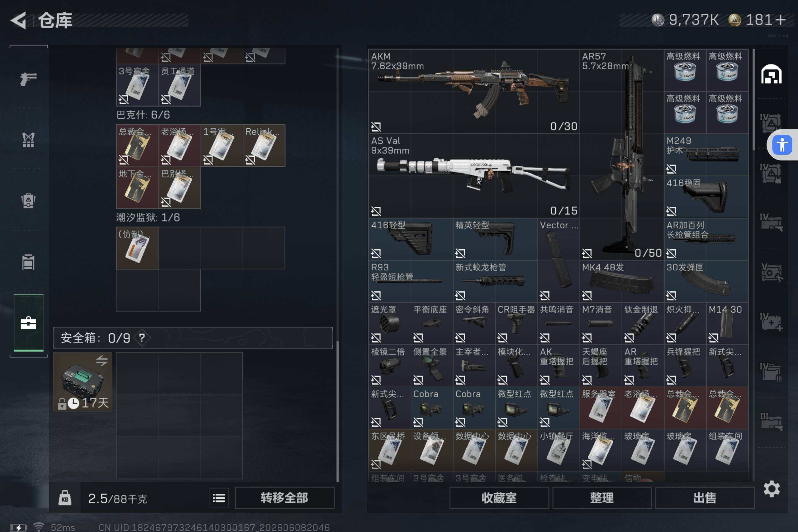
Task: Select the 精英轻型 stock item
Action: [x=495, y=239]
